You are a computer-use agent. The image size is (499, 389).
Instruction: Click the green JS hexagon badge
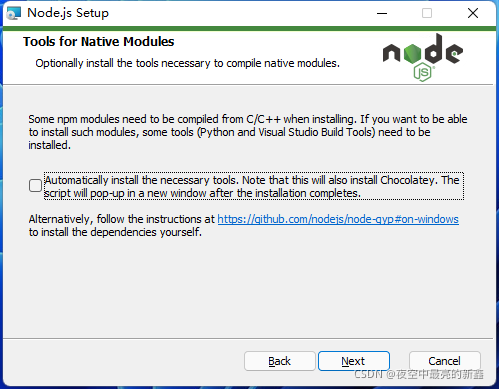click(x=423, y=72)
